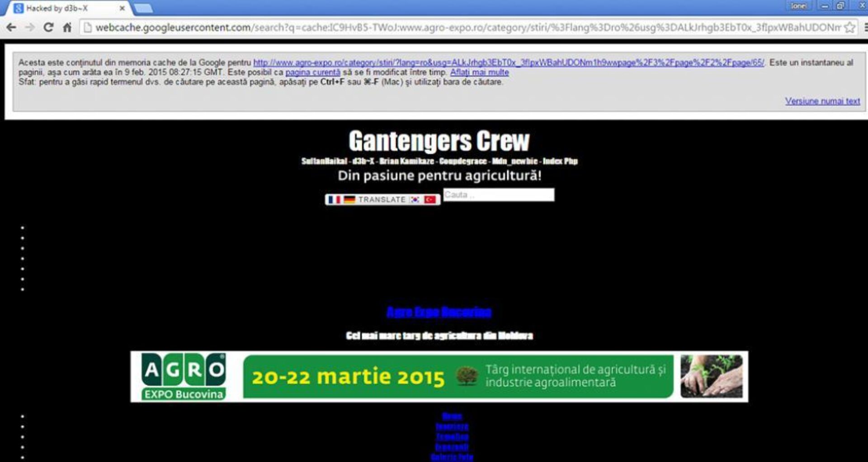Click 'Din pasiune pentru agricultură!' text
The width and height of the screenshot is (868, 462).
pos(439,176)
